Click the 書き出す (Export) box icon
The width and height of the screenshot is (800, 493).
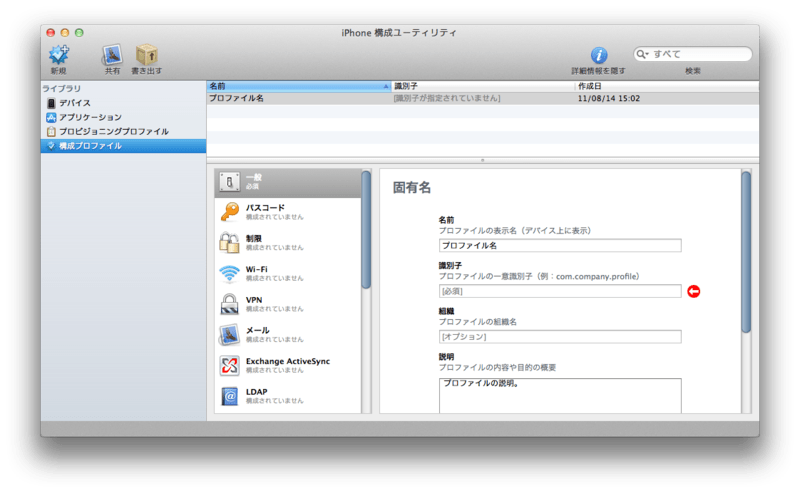click(146, 54)
